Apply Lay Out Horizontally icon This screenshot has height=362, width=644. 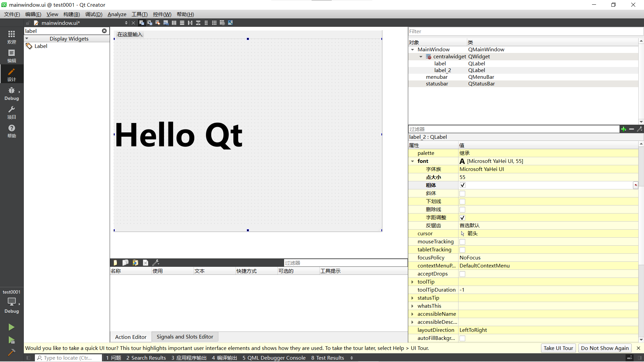tap(174, 23)
